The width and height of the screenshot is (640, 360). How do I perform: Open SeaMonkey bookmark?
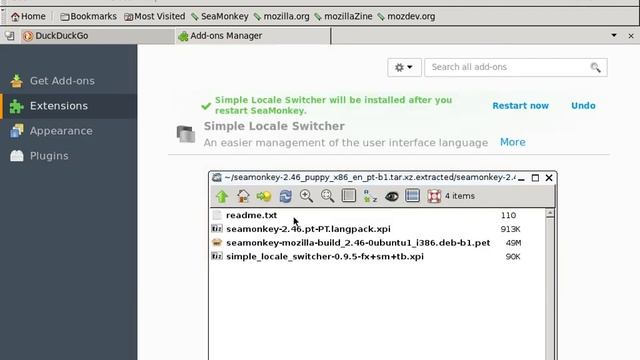click(x=220, y=17)
